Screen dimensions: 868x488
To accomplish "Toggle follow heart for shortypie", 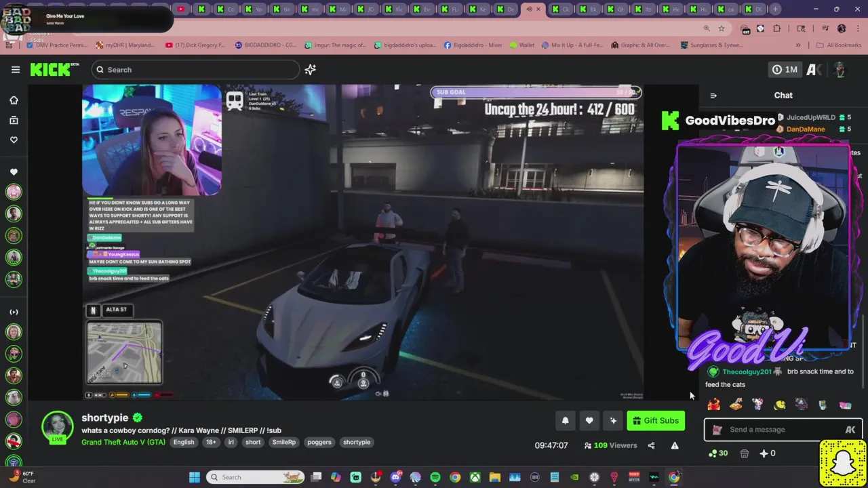I will [x=589, y=421].
